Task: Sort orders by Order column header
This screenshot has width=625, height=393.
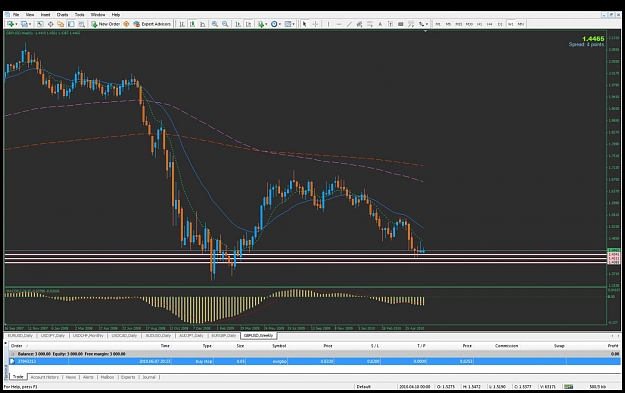Action: coord(16,346)
